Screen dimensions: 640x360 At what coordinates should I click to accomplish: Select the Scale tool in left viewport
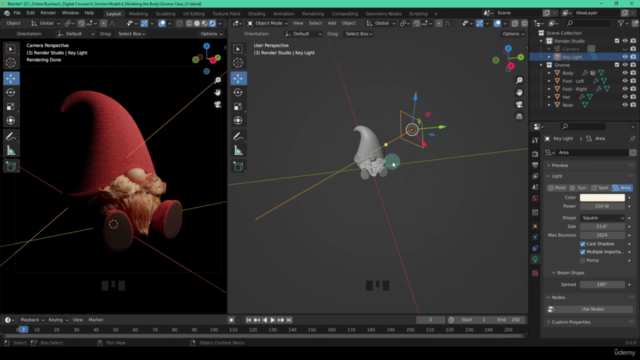coord(11,107)
